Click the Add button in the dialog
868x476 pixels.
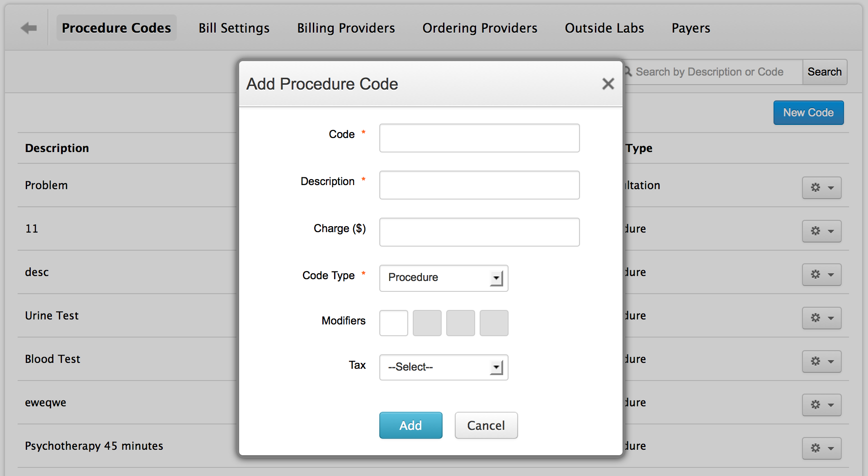click(x=410, y=425)
